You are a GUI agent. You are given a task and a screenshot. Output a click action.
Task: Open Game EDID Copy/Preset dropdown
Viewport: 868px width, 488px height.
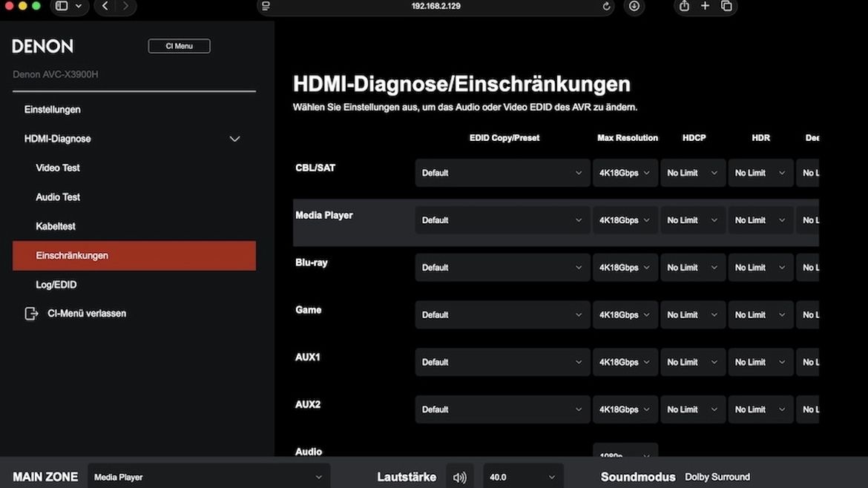tap(502, 314)
